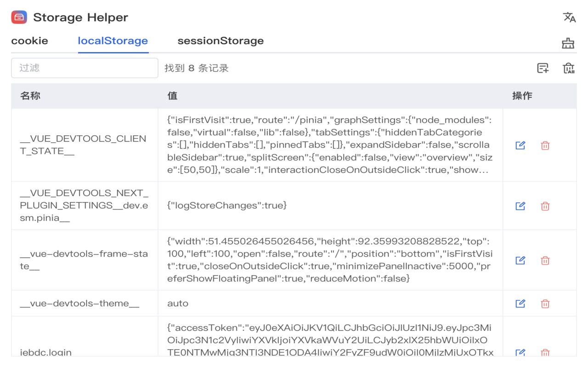Image resolution: width=588 pixels, height=368 pixels.
Task: Delete the pinia plugin settings entry
Action: (x=545, y=206)
